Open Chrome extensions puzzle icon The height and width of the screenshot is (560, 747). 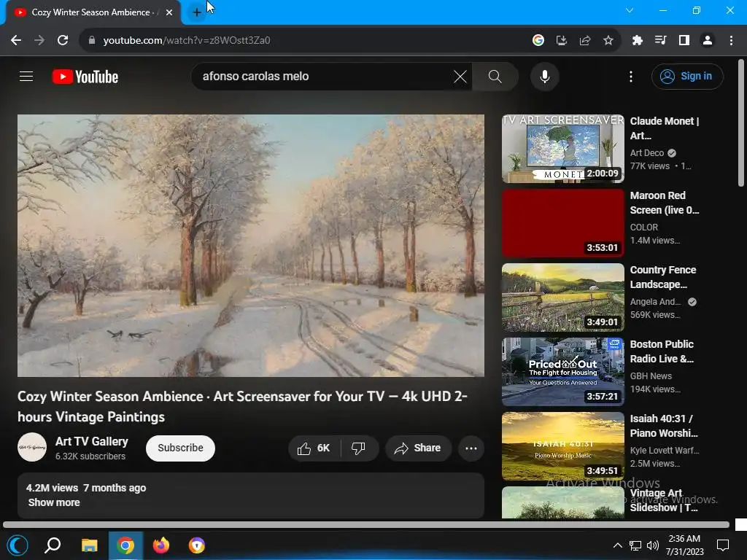tap(638, 40)
